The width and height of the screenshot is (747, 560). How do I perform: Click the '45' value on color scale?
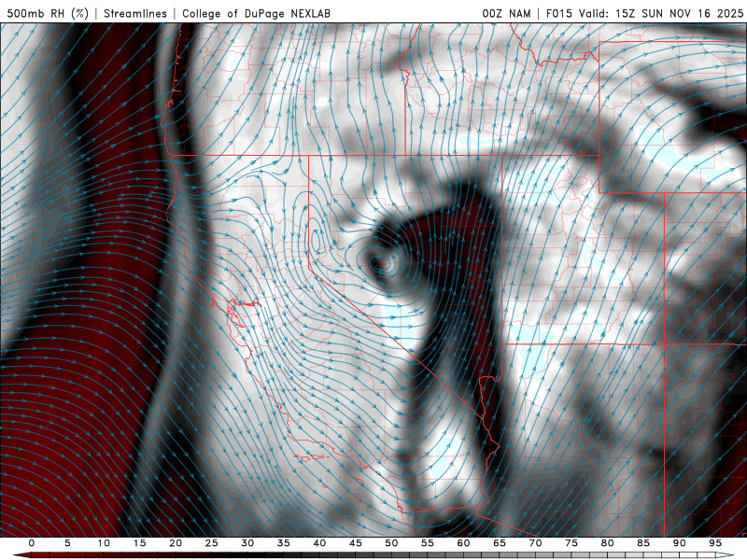pos(356,543)
